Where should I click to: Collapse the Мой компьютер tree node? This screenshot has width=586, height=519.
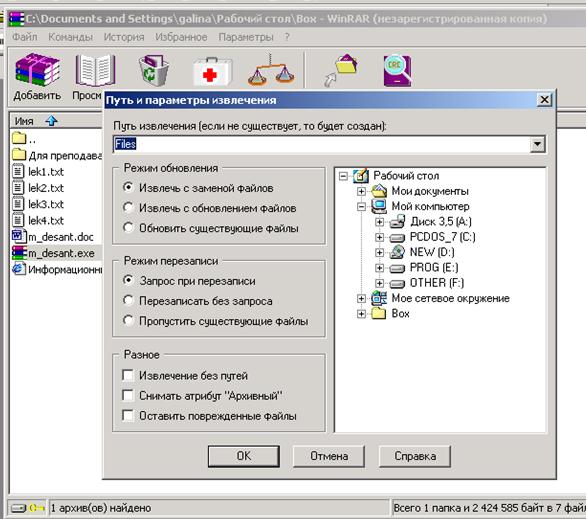point(361,207)
